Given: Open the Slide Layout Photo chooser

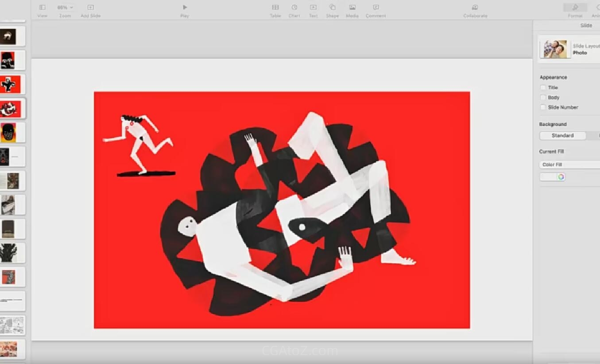Looking at the screenshot, I should 569,49.
